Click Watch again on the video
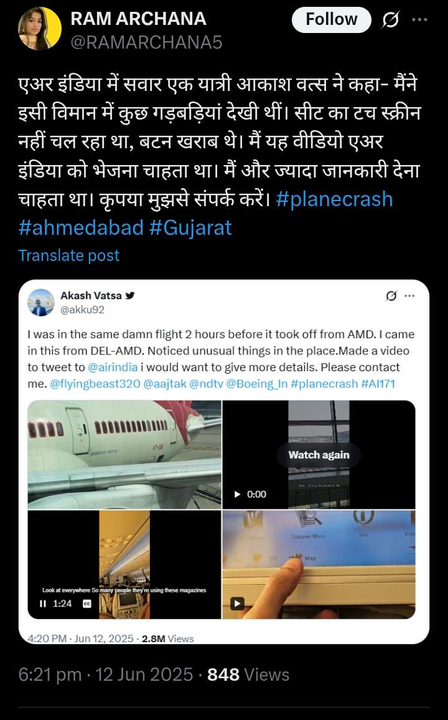The image size is (448, 720). click(x=319, y=455)
